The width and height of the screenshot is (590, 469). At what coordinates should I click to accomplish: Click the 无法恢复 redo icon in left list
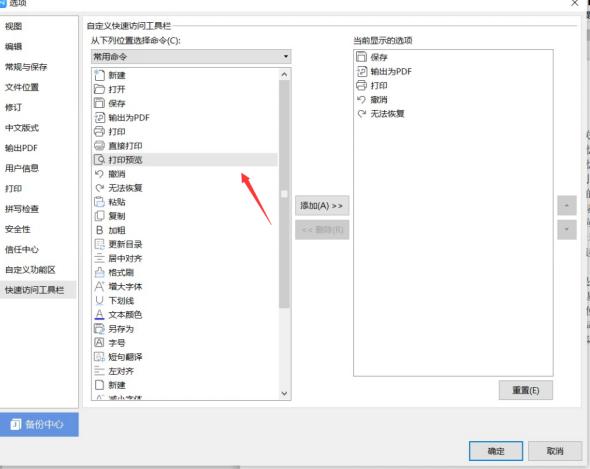click(x=99, y=188)
